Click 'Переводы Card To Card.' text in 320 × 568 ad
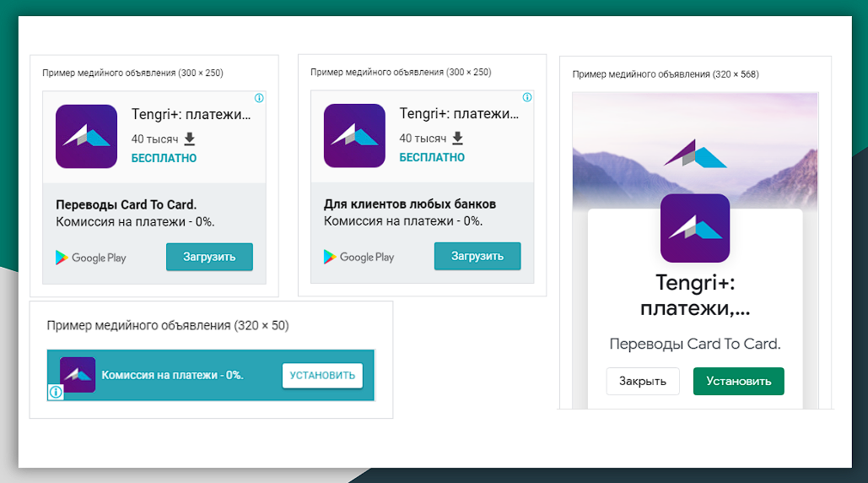Screen dimensions: 868x483 point(695,344)
